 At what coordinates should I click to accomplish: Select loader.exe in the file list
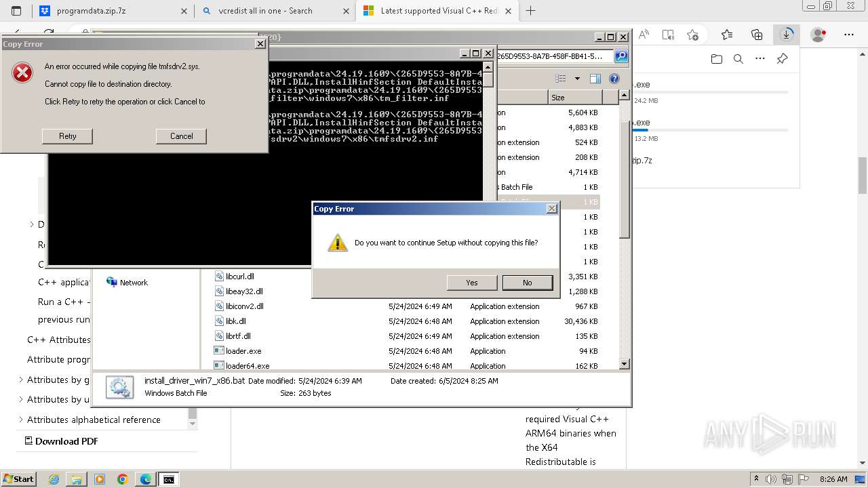pyautogui.click(x=243, y=351)
